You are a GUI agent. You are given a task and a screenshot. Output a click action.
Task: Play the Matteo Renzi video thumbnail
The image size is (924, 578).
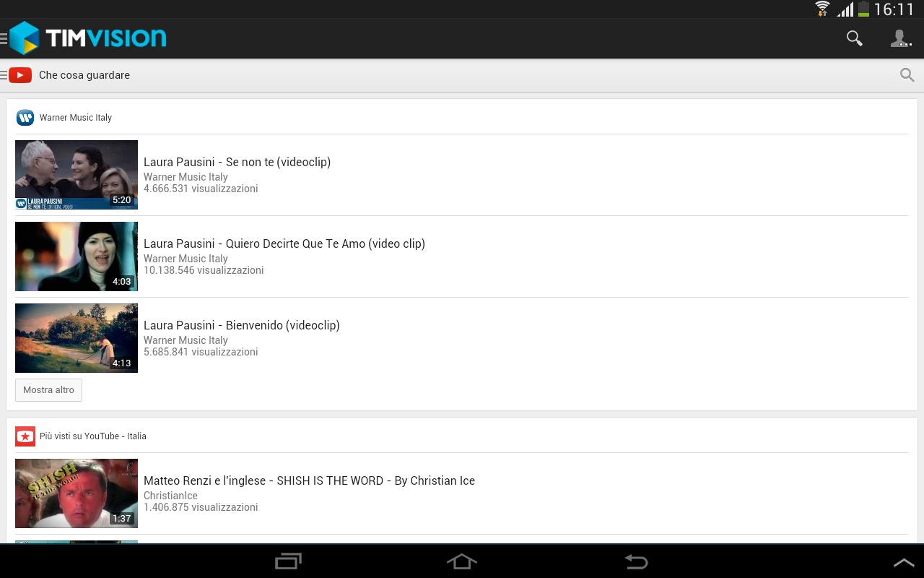(x=77, y=493)
